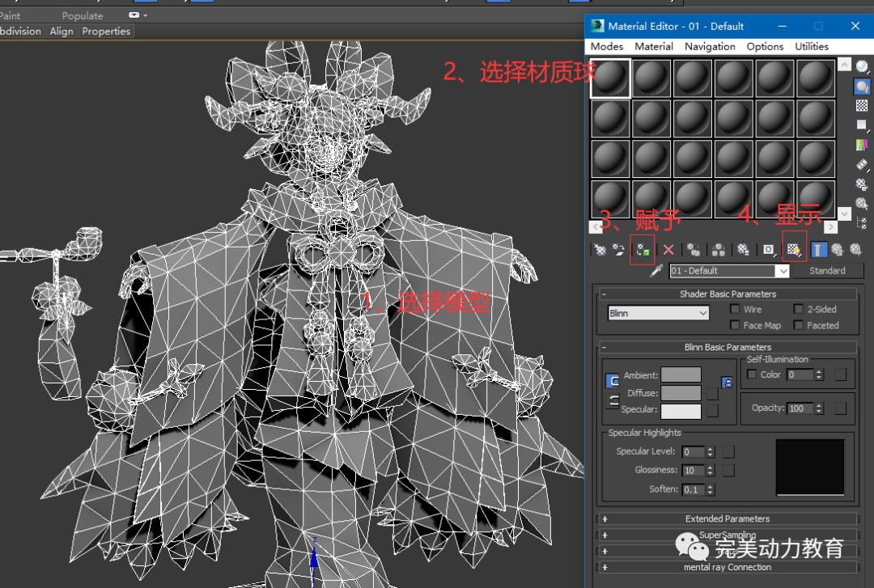The image size is (874, 588).
Task: Expand the Extended Parameters rollout
Action: point(727,518)
